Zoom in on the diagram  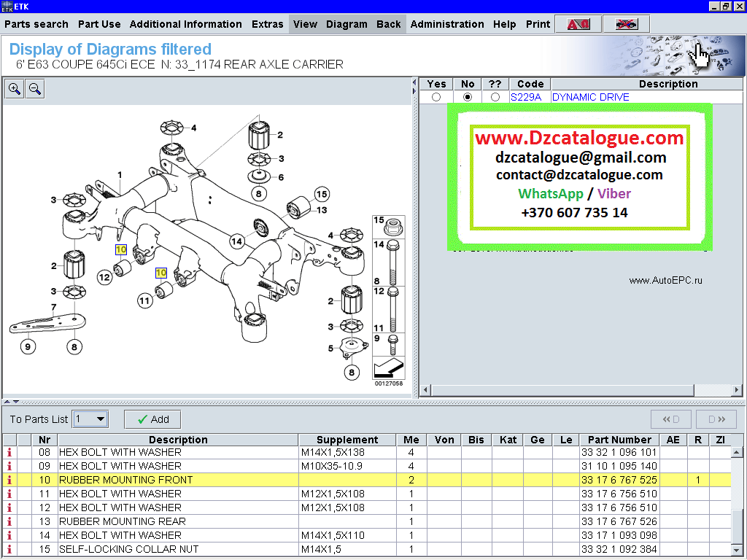[x=15, y=89]
